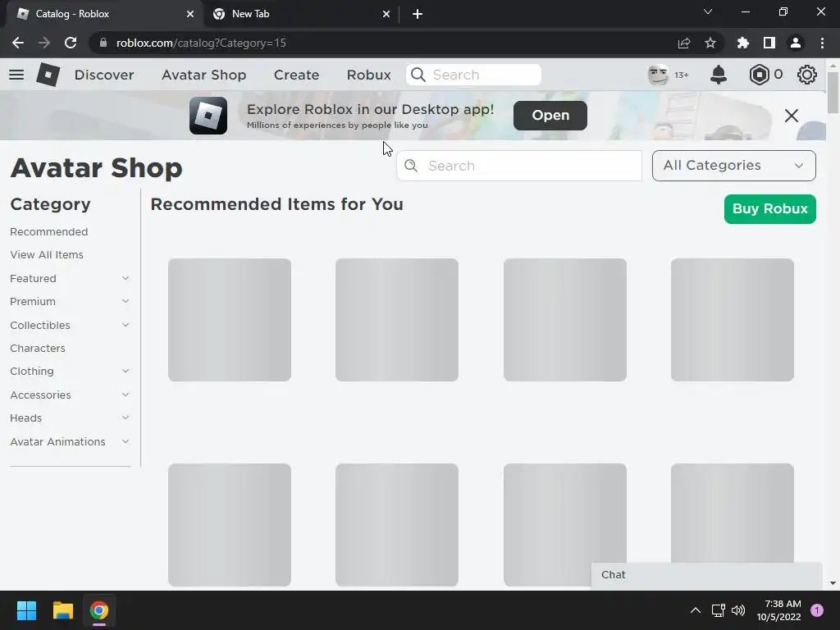The width and height of the screenshot is (840, 630).
Task: Select the Recommended category link
Action: click(48, 231)
